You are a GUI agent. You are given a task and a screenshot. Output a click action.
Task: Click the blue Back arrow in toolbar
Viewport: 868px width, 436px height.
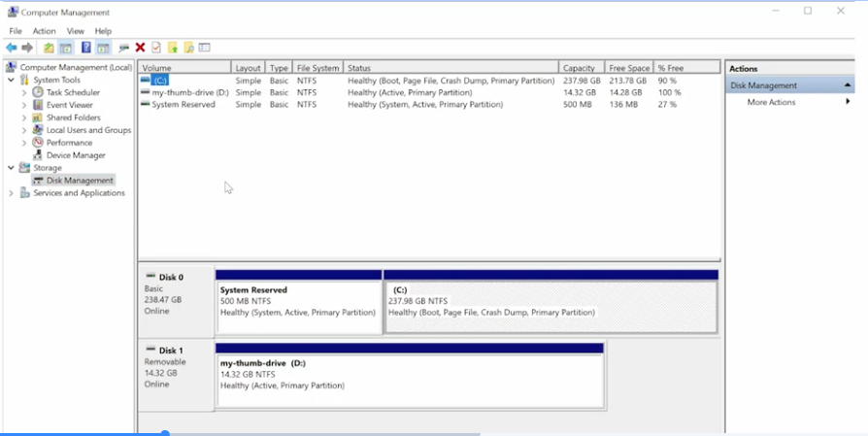tap(11, 48)
